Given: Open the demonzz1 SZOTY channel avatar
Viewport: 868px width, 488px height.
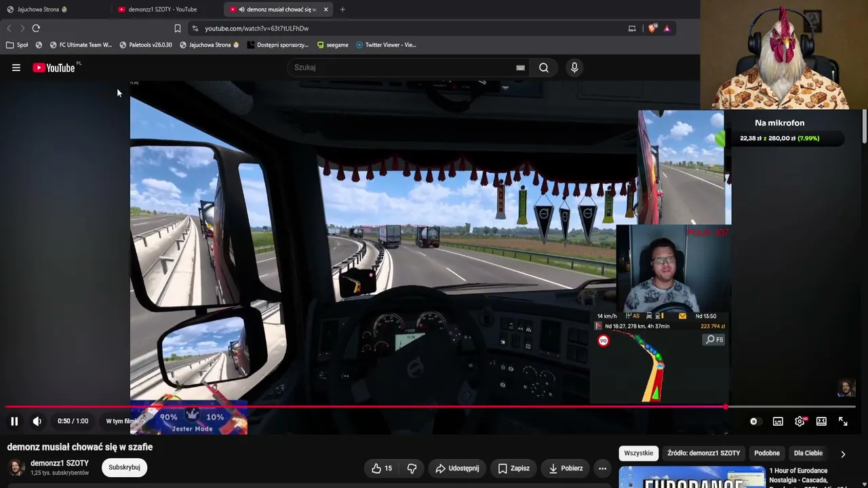Looking at the screenshot, I should tap(16, 468).
